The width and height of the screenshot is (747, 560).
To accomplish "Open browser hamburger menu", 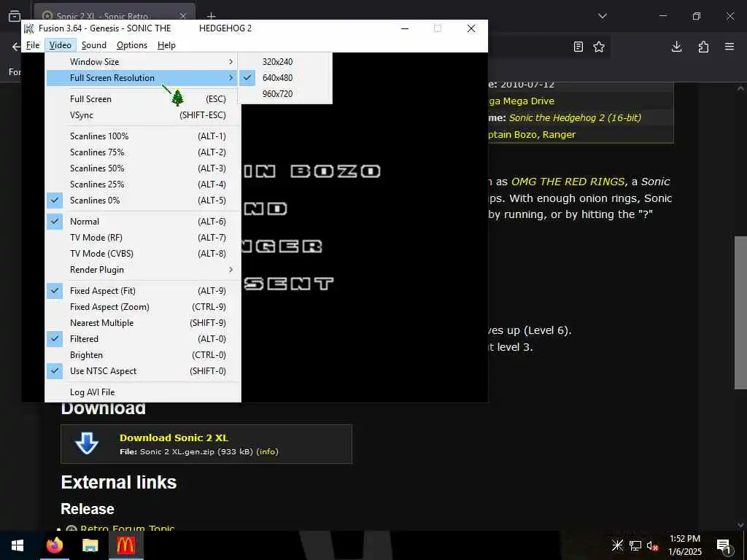I will pos(729,47).
